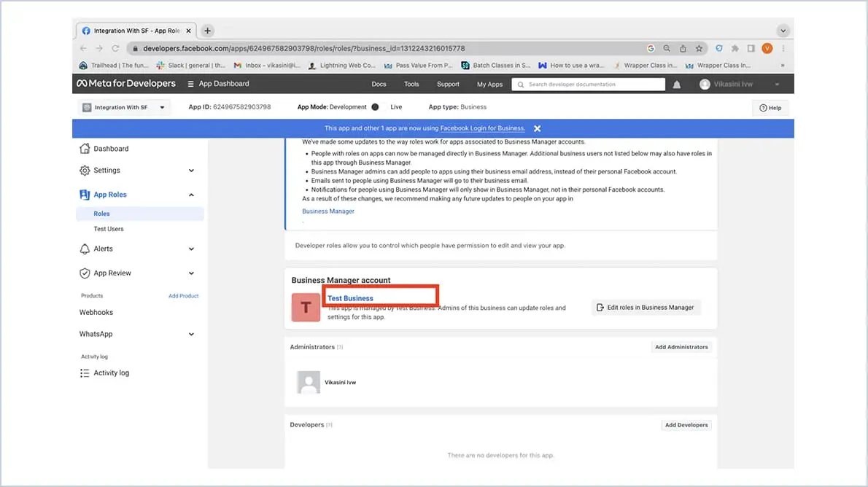Click the App Roles sidebar icon
This screenshot has width=868, height=487.
coord(85,195)
